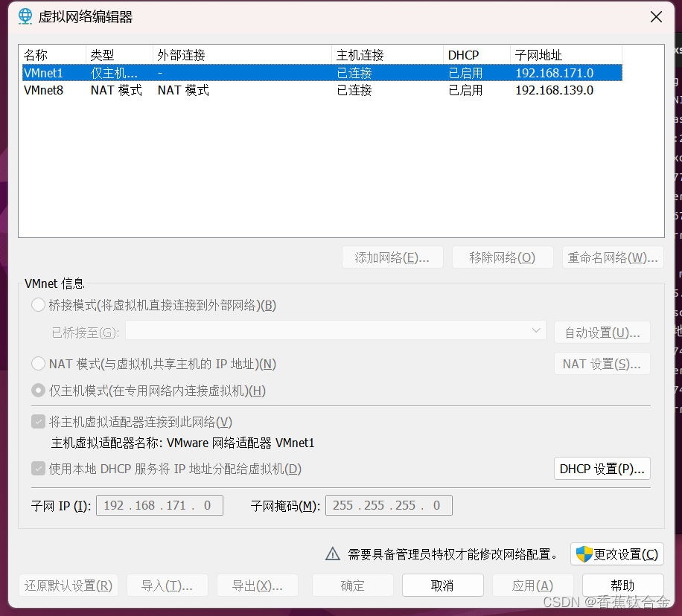Click the 已连接 host cell of VMnet8
Screen dimensions: 682x616
point(354,90)
